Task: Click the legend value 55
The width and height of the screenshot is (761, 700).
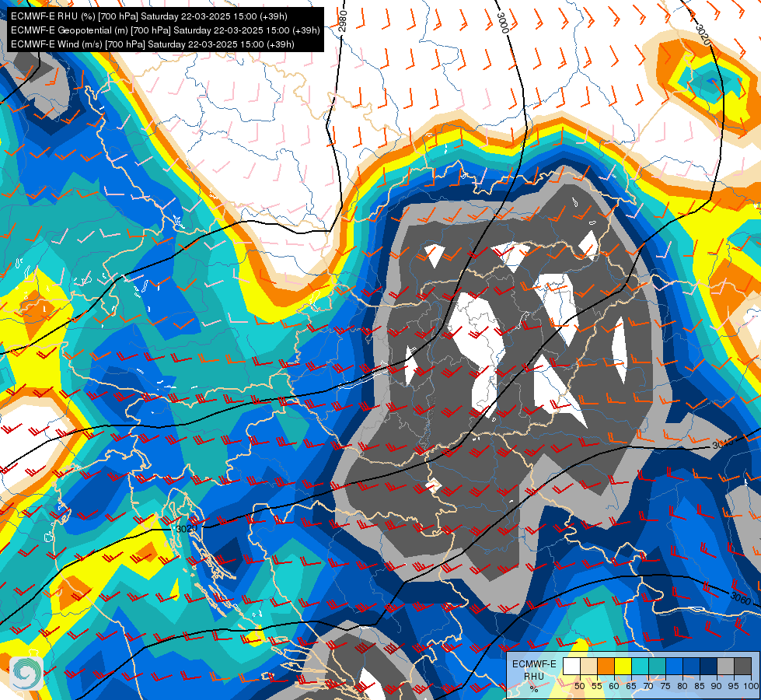Action: (597, 687)
